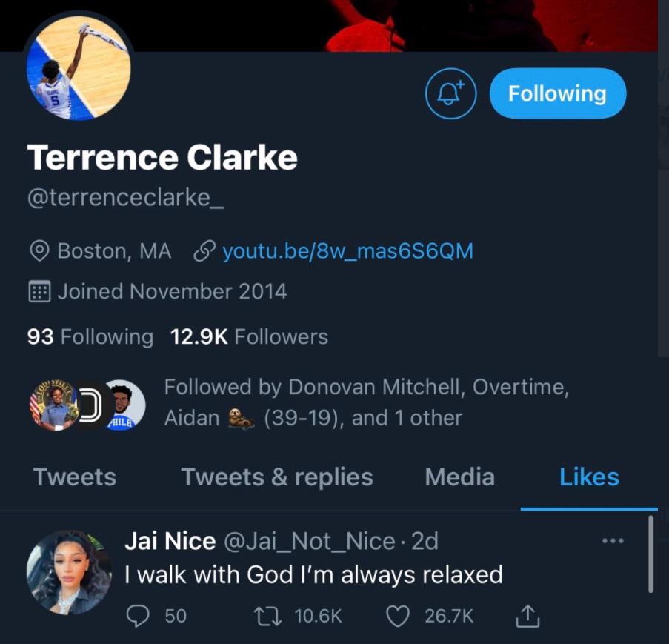This screenshot has height=644, width=669.
Task: Open the Tweets & replies tab
Action: (276, 477)
